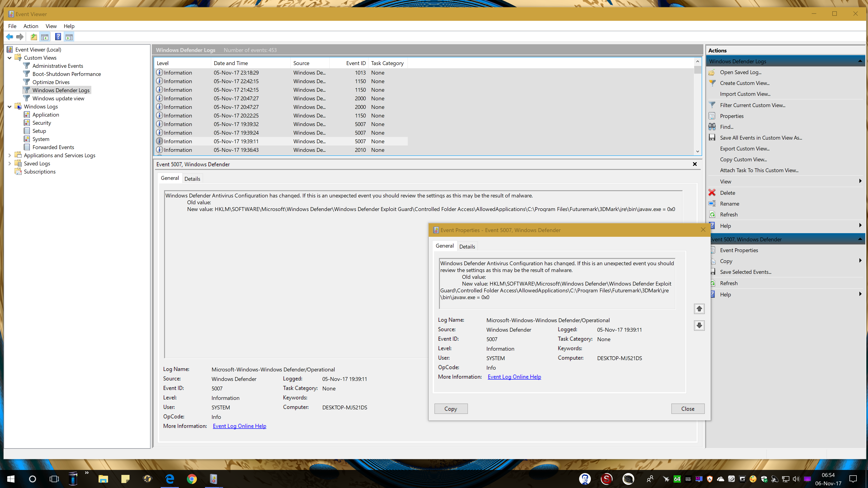Select event row logged at 19:36:43
Screen dimensions: 868x488
pyautogui.click(x=281, y=150)
